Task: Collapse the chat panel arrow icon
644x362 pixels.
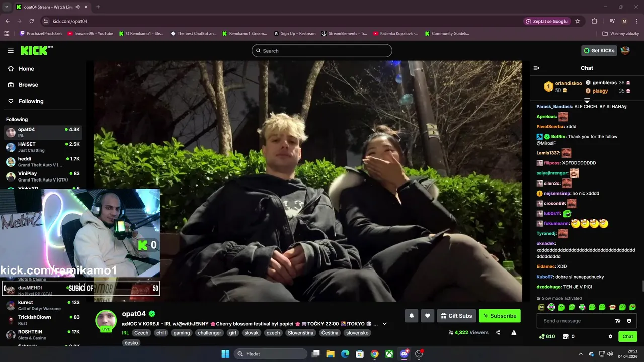Action: (x=536, y=68)
